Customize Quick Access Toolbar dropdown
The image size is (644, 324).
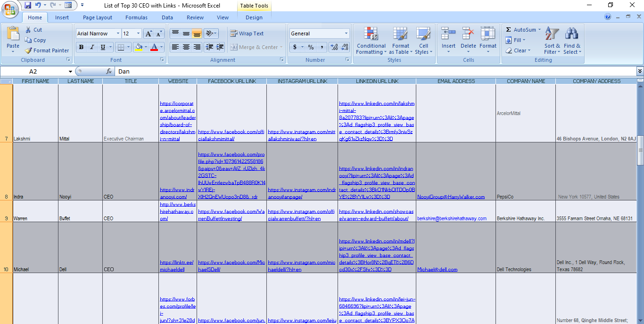[x=83, y=5]
